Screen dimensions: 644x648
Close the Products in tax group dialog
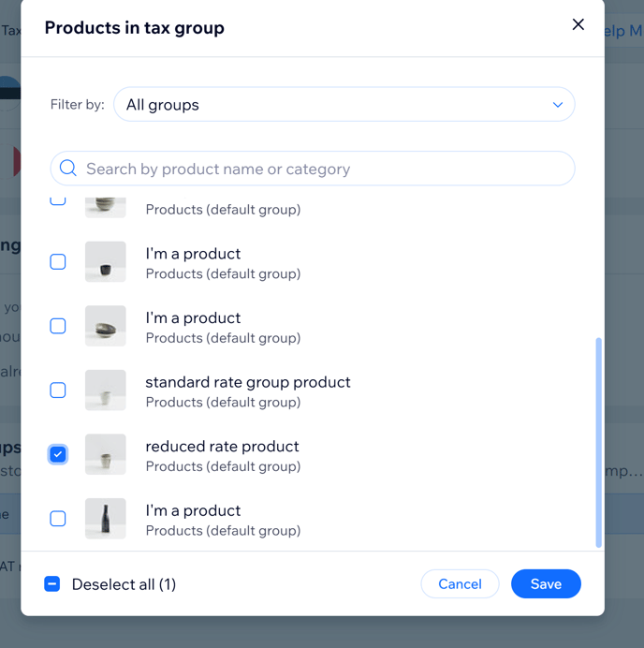(x=578, y=24)
